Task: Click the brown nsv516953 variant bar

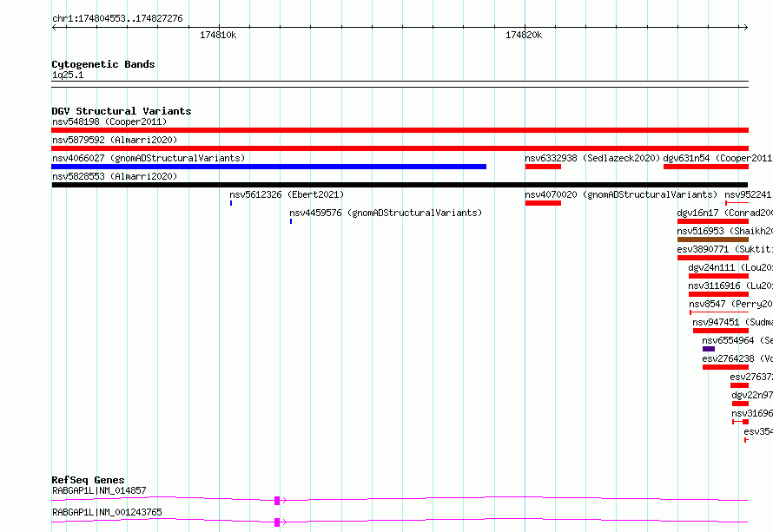Action: 713,240
